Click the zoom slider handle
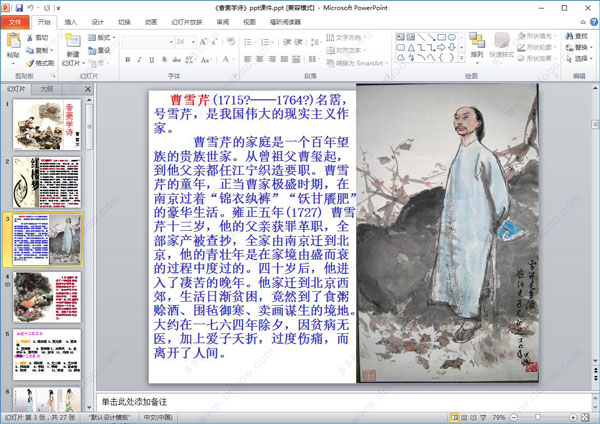 [538, 417]
